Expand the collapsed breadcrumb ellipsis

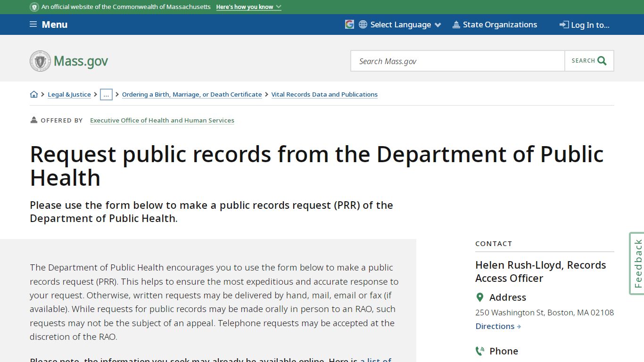[x=106, y=94]
